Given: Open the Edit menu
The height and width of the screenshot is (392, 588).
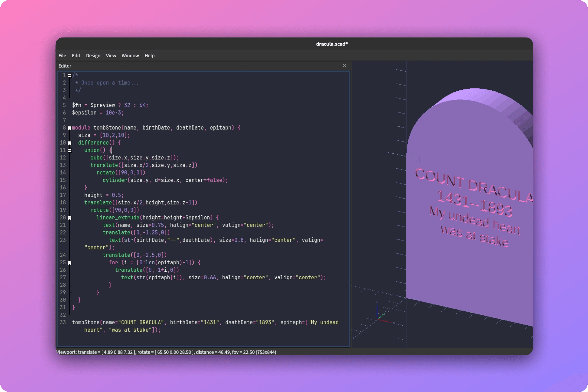Looking at the screenshot, I should 76,56.
